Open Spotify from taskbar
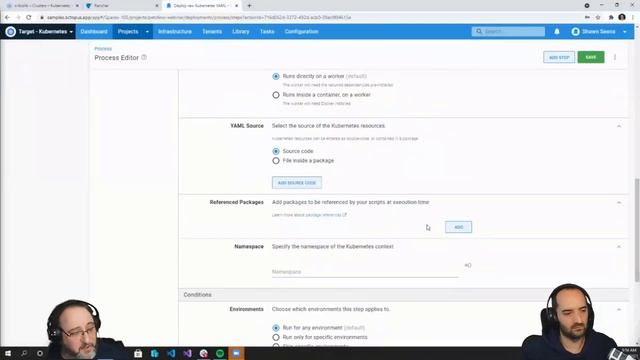 click(220, 353)
